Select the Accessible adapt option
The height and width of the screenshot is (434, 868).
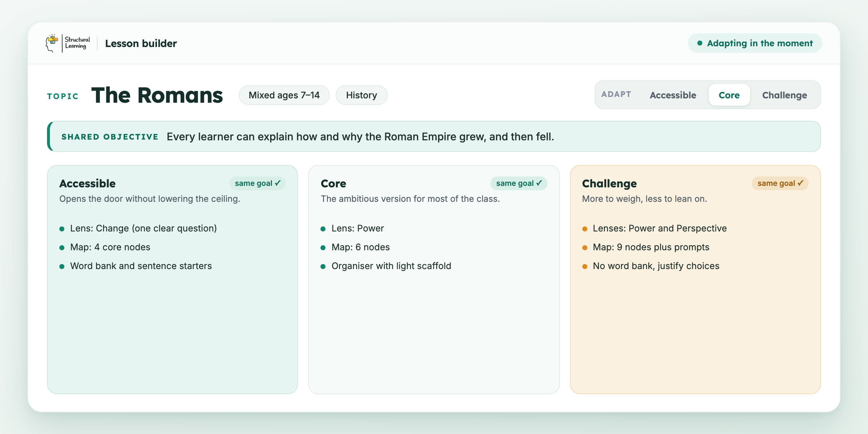coord(673,95)
